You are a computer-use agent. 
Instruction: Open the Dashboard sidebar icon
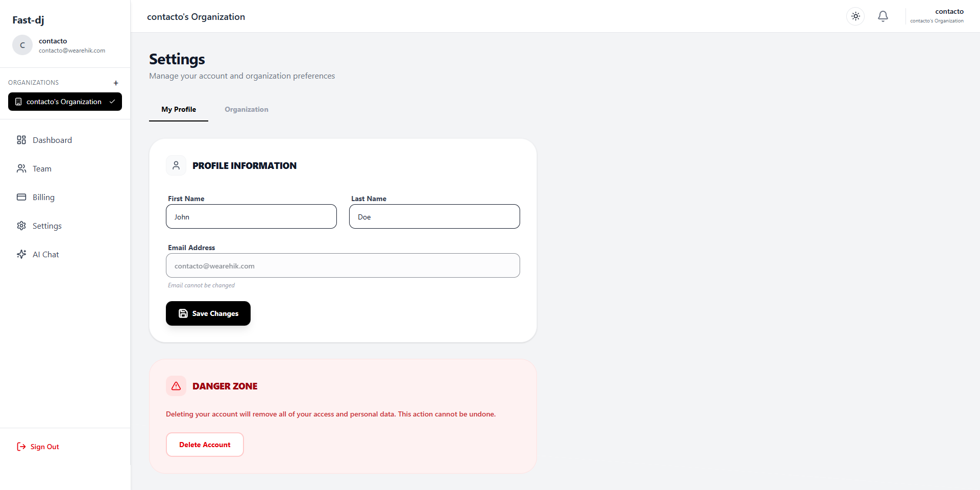(x=21, y=140)
